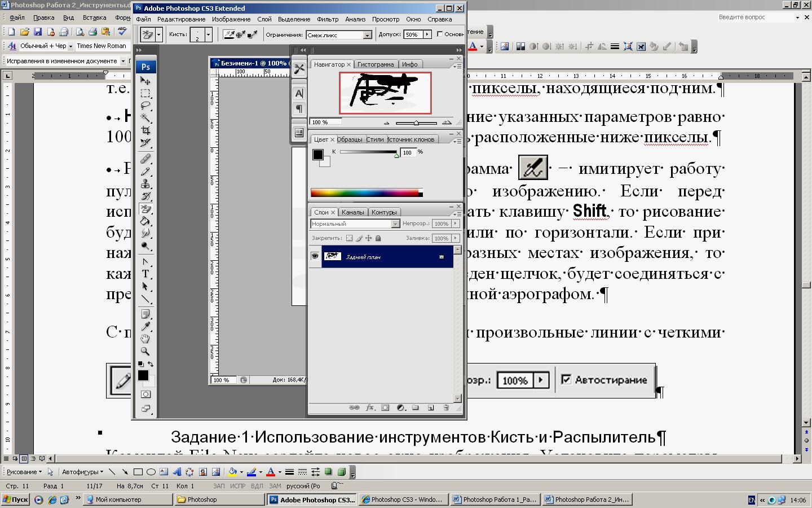Select the Notes tool
Image resolution: width=812 pixels, height=508 pixels.
pos(145,314)
